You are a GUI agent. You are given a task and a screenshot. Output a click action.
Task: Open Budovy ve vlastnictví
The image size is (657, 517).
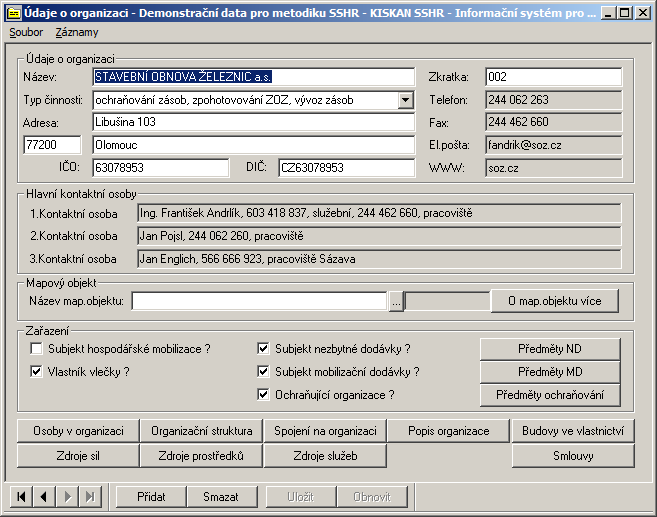click(573, 431)
